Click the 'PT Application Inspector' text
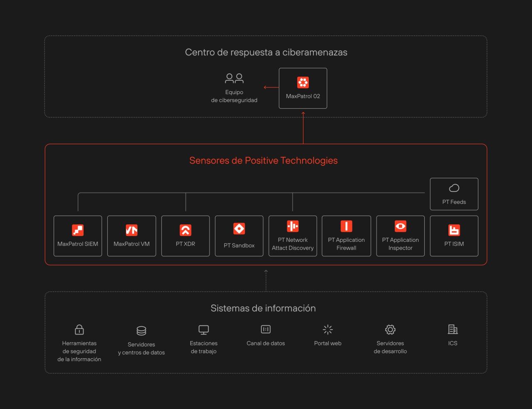The image size is (532, 409). [400, 244]
